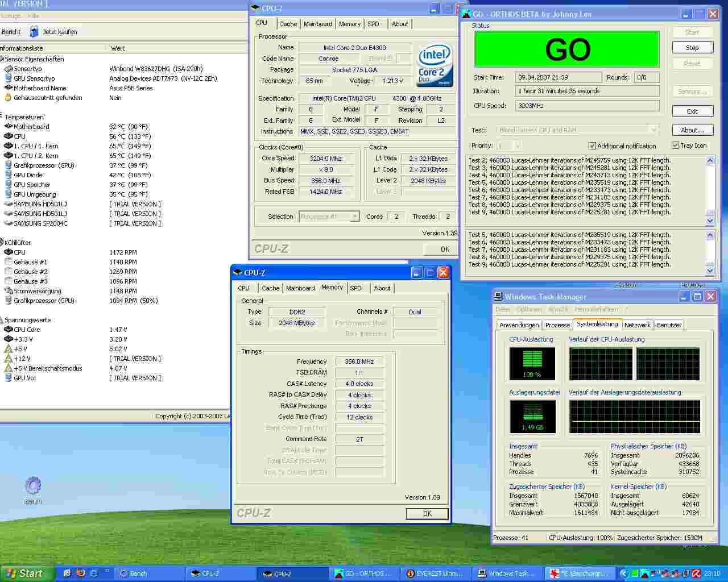
Task: Click the GPU Sensortyp row icon
Action: pos(8,78)
